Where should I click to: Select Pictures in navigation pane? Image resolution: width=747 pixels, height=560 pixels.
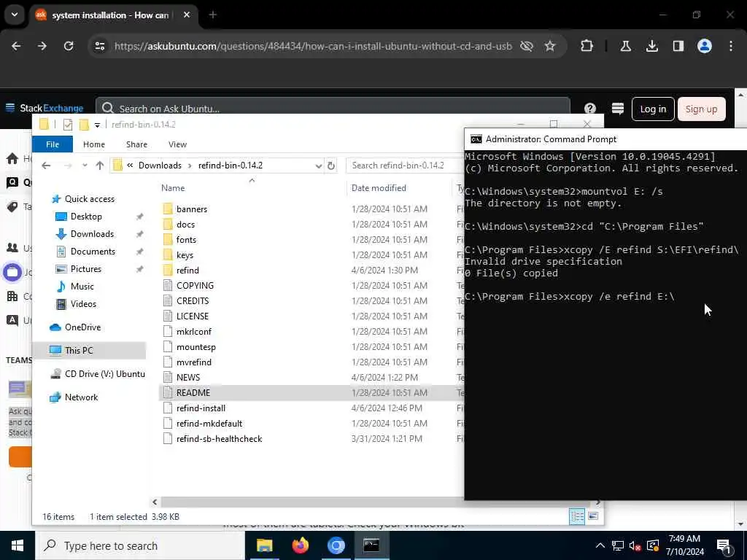point(86,269)
